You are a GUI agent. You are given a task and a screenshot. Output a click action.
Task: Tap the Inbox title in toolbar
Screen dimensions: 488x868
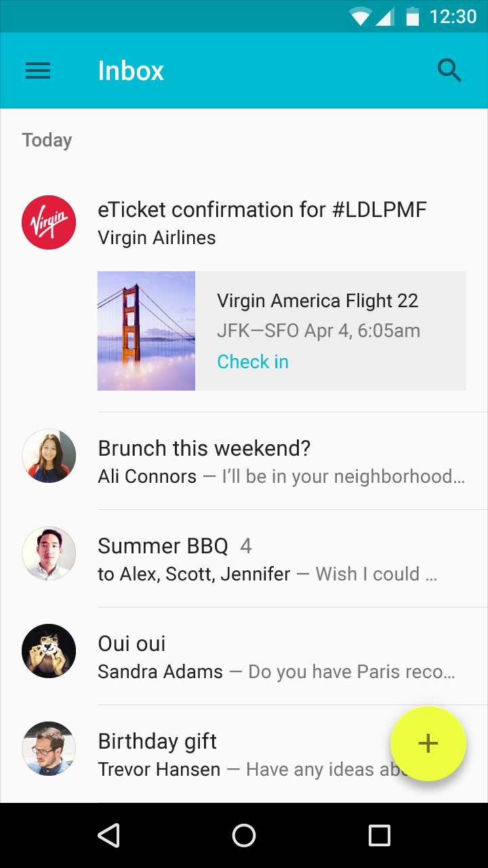tap(131, 71)
